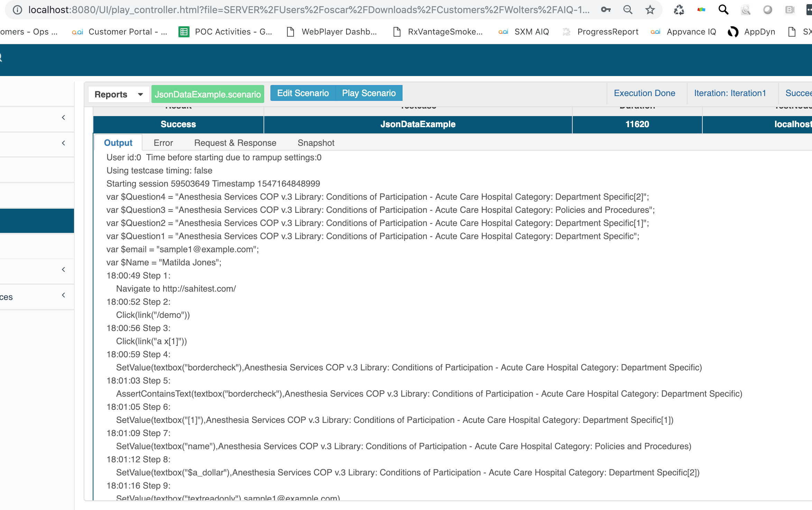Open the Customer Portal bookmark
The image size is (812, 510).
(x=120, y=32)
